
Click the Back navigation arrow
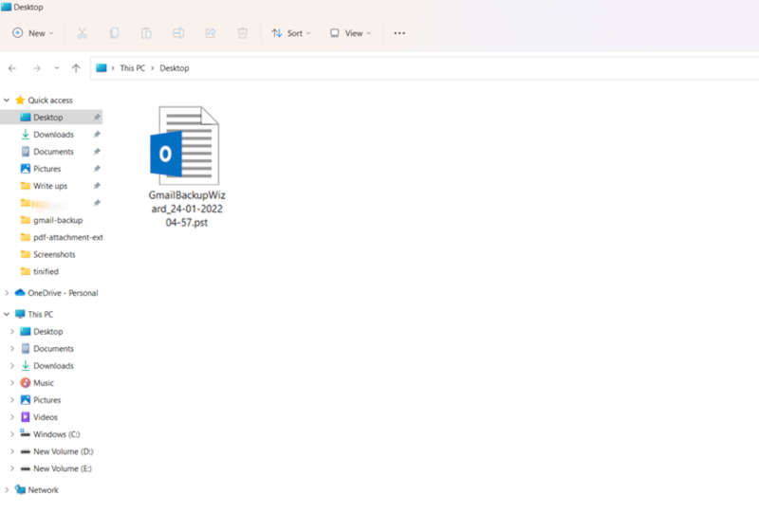pyautogui.click(x=12, y=68)
